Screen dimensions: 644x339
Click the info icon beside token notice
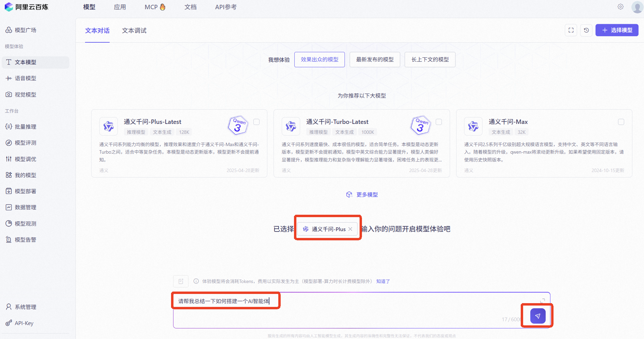click(196, 281)
